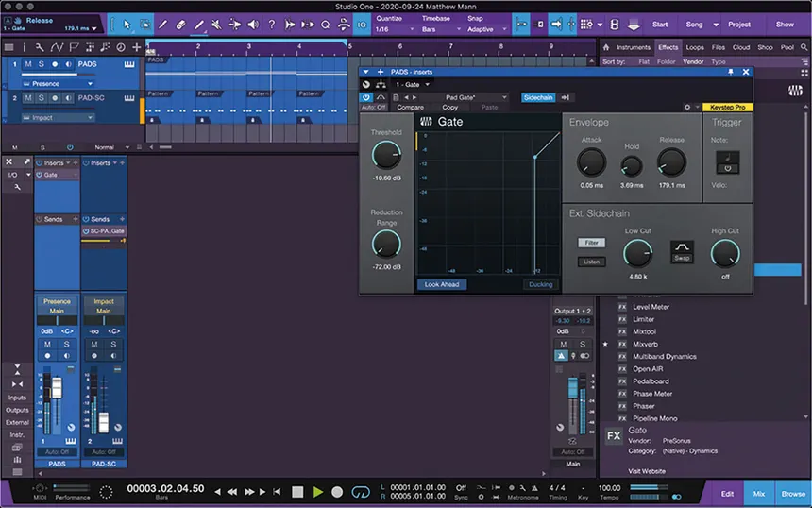Mute the PAD-SC track
This screenshot has width=812, height=508.
[28, 98]
